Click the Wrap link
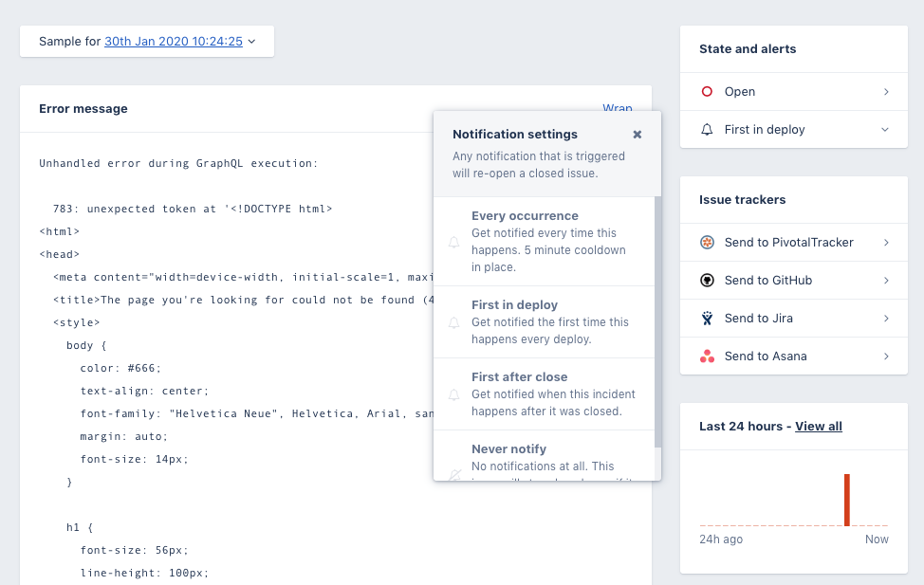Viewport: 924px width, 585px height. click(618, 108)
